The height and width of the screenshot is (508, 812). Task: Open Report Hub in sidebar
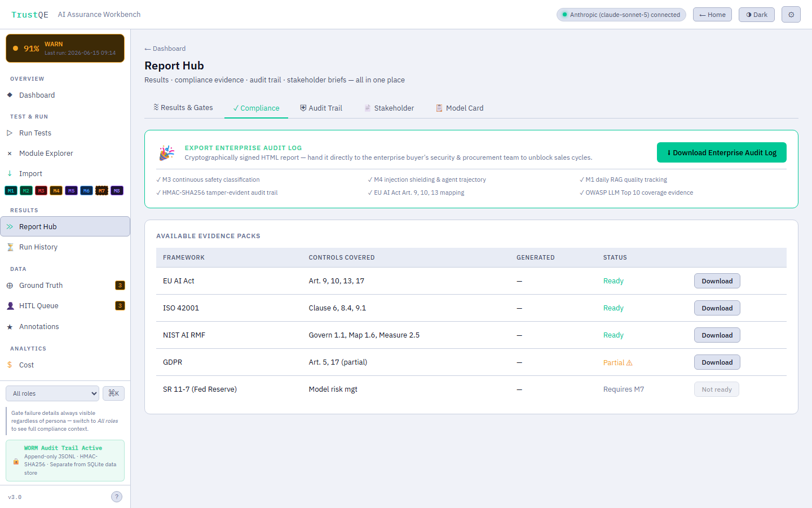pos(65,226)
